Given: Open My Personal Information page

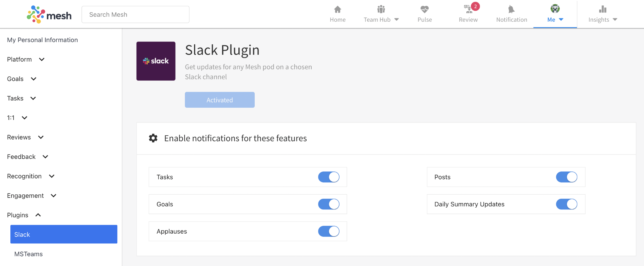Looking at the screenshot, I should [x=42, y=40].
